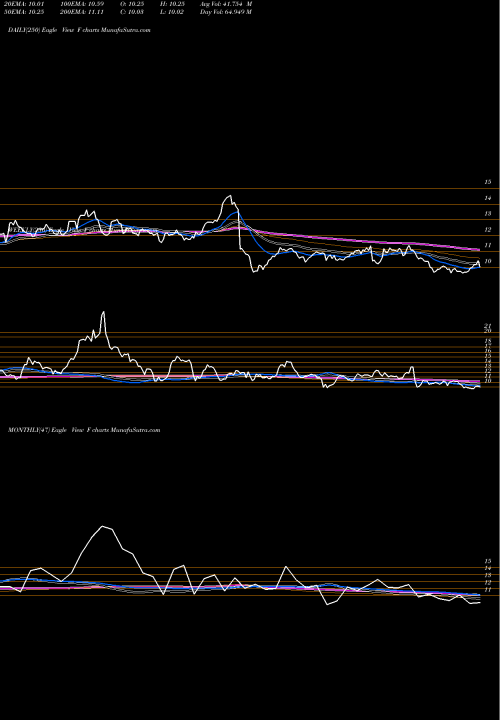Screen dimensions: 500x720
Task: Click the 13 price label on daily chart axis
Action: [x=488, y=214]
